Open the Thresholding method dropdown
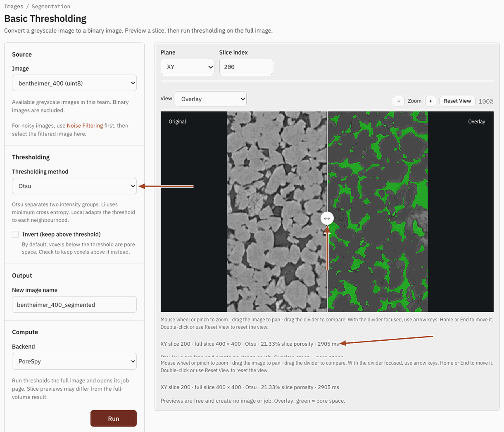The image size is (504, 432). click(74, 186)
